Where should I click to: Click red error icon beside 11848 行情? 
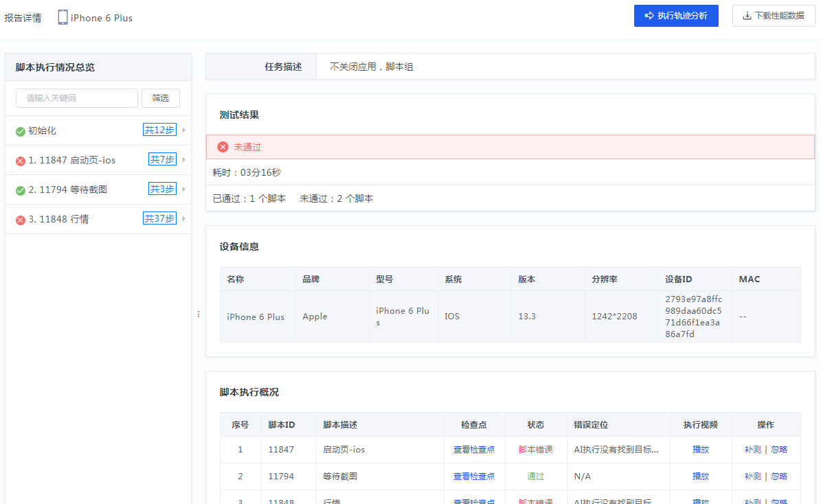click(21, 220)
